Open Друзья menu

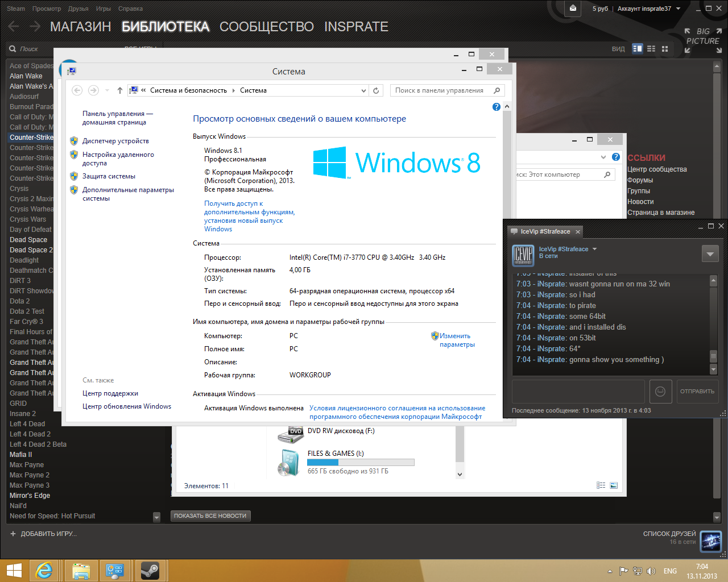(x=78, y=9)
